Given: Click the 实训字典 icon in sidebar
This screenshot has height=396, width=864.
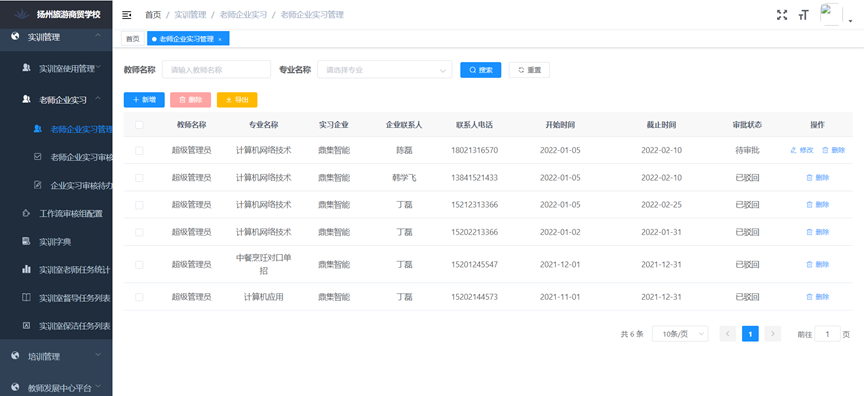Looking at the screenshot, I should point(26,241).
